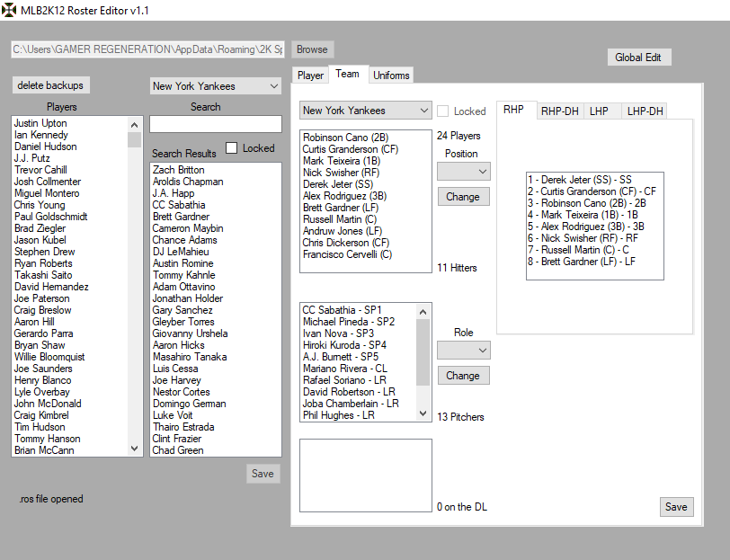Screen dimensions: 730x560
Task: Select the RHP-DH lineup tab
Action: click(x=559, y=111)
